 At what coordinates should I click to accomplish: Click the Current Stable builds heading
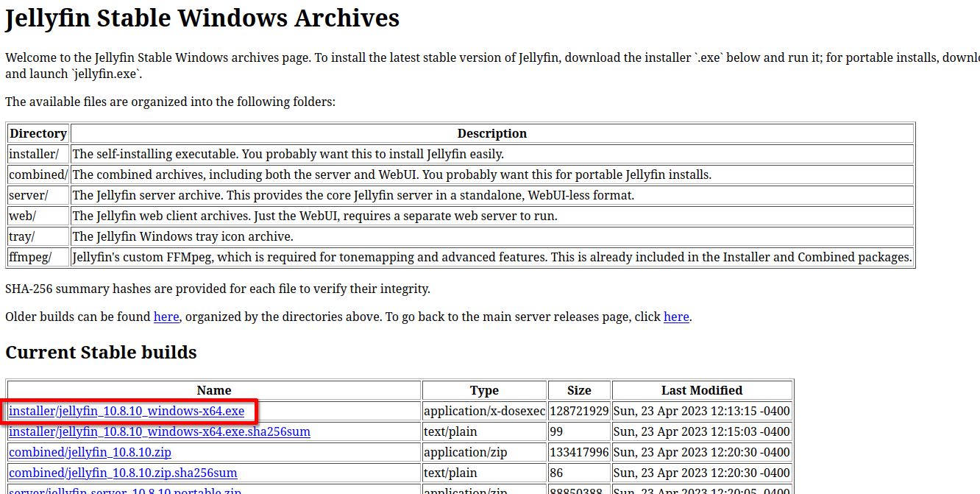tap(101, 353)
